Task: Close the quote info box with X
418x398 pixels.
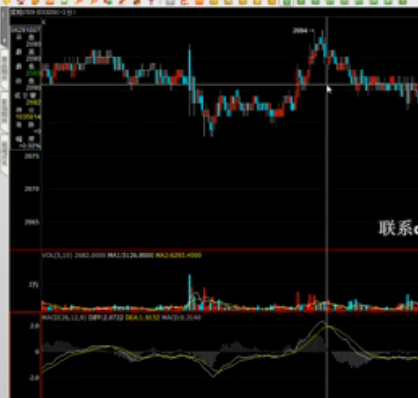Action: pos(44,22)
